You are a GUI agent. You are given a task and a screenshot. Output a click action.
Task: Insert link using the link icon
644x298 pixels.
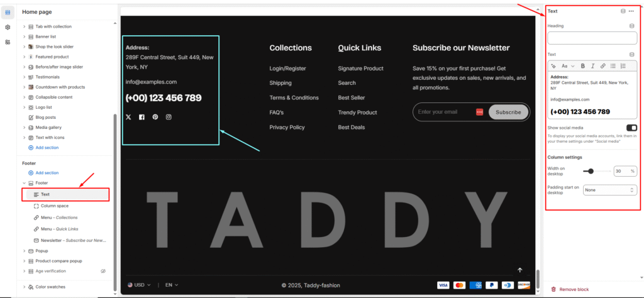602,65
